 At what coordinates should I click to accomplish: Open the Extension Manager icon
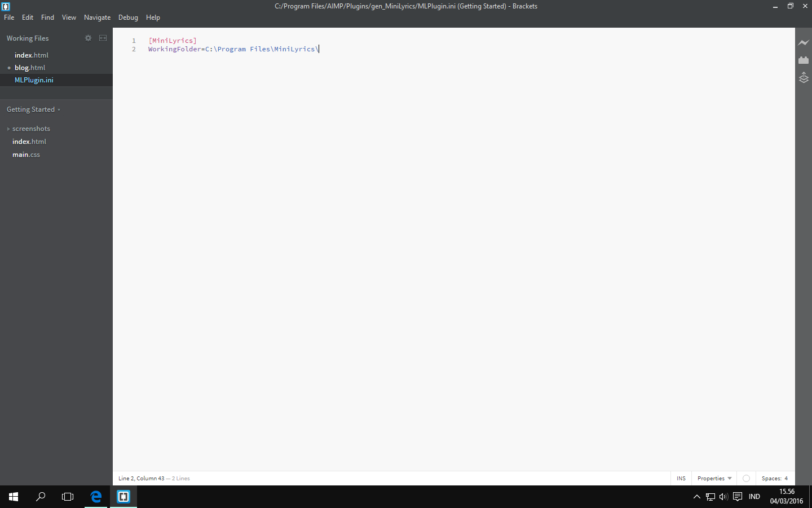click(804, 60)
